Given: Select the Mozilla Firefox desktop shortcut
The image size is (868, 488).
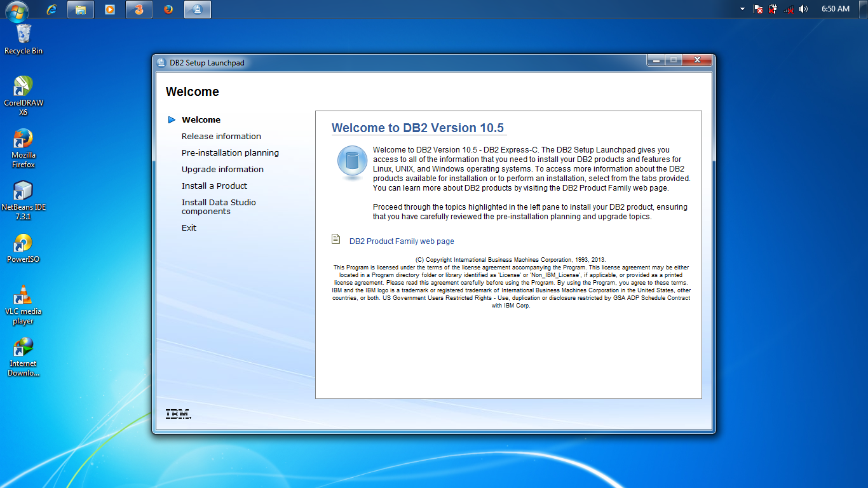Looking at the screenshot, I should tap(24, 149).
